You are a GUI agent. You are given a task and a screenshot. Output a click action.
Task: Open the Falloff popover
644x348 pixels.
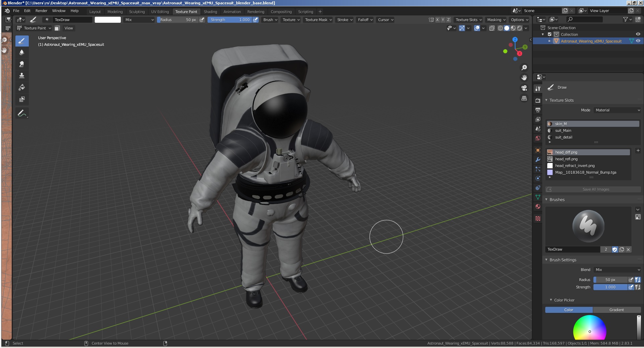(365, 20)
